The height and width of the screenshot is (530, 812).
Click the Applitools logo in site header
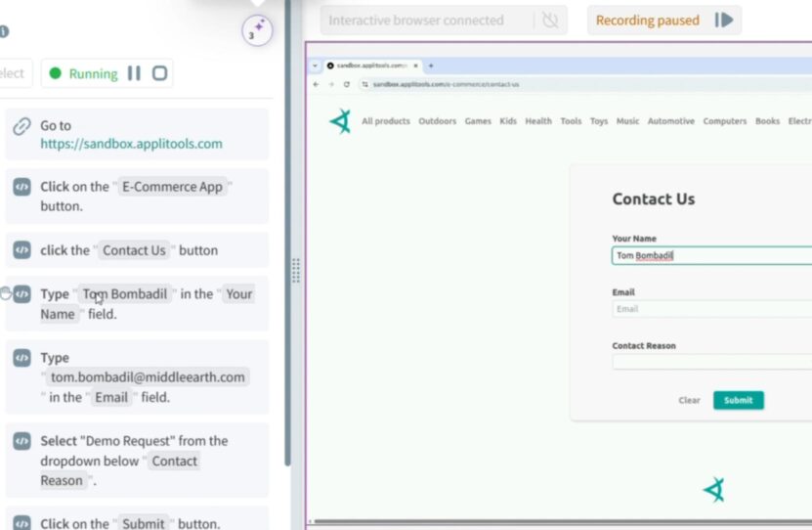341,121
